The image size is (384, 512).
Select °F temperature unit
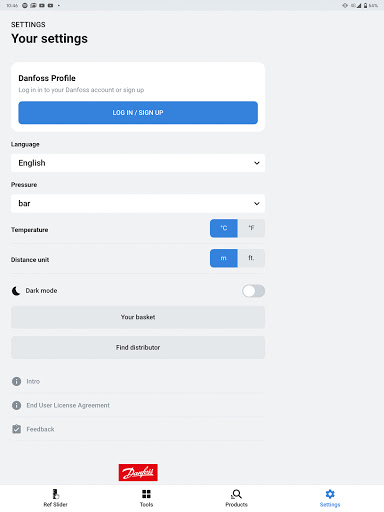(x=251, y=228)
